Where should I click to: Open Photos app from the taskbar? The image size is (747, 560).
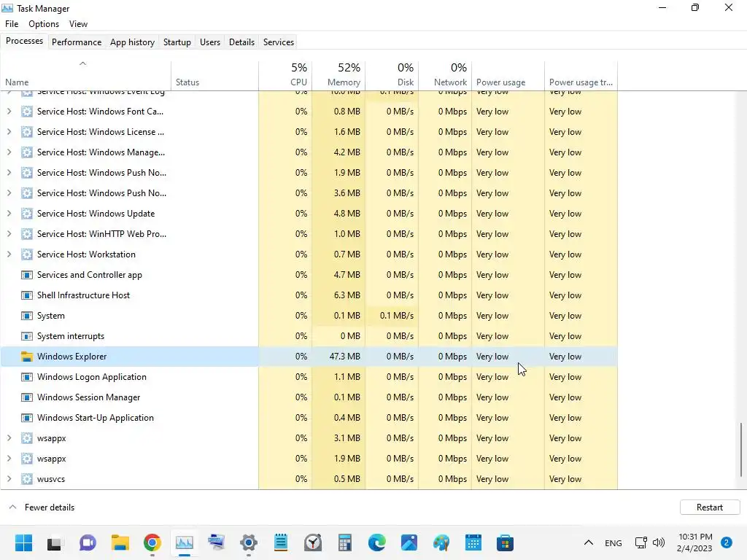(409, 542)
